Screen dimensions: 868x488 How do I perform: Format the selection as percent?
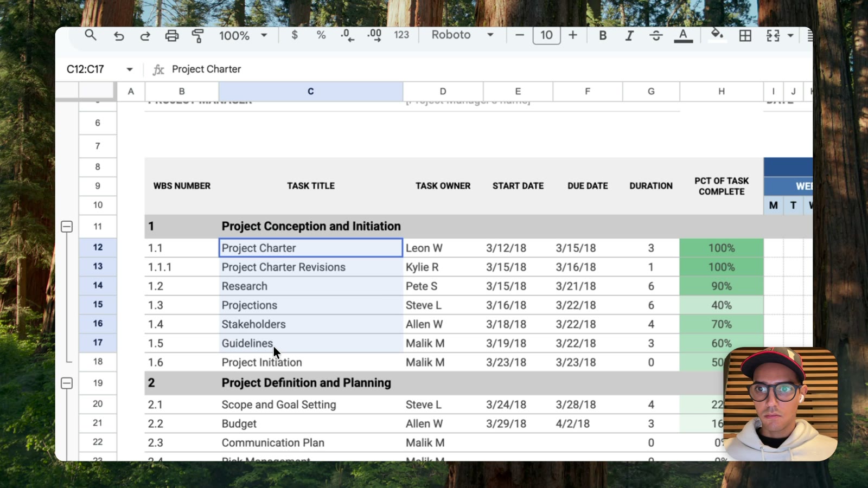[x=321, y=35]
